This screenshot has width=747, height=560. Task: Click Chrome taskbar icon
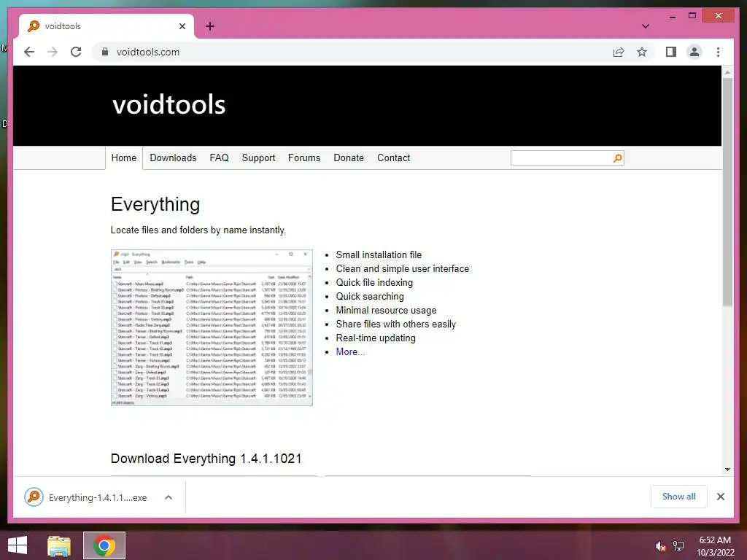click(x=104, y=545)
